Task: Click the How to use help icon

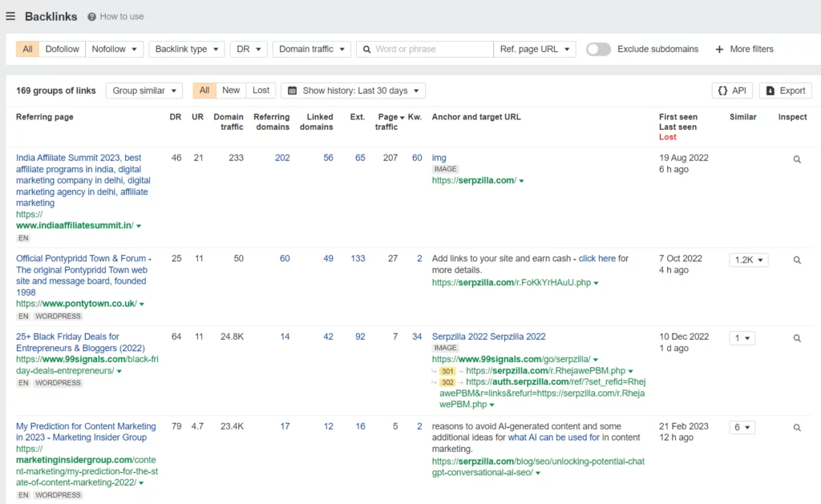Action: pos(92,16)
